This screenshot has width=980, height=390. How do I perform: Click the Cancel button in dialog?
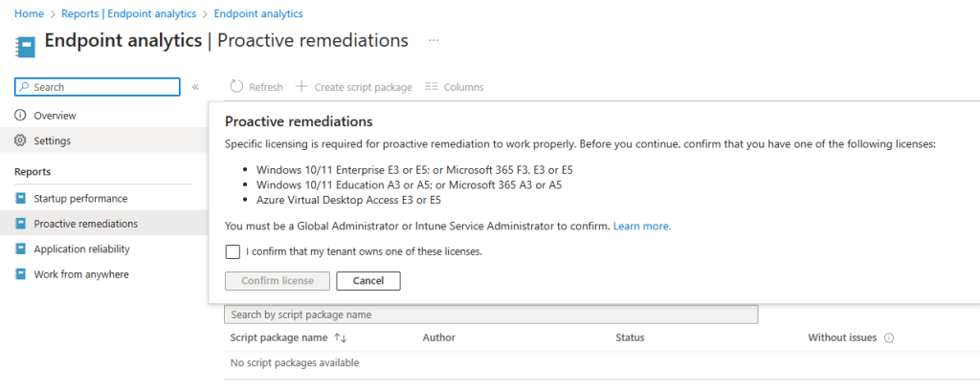coord(367,281)
